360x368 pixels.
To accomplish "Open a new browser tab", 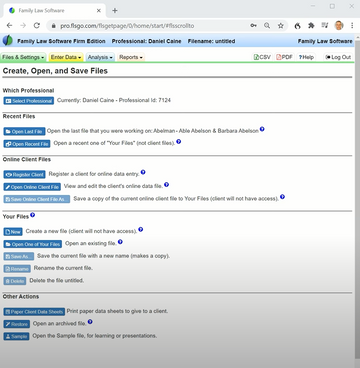I will [115, 11].
